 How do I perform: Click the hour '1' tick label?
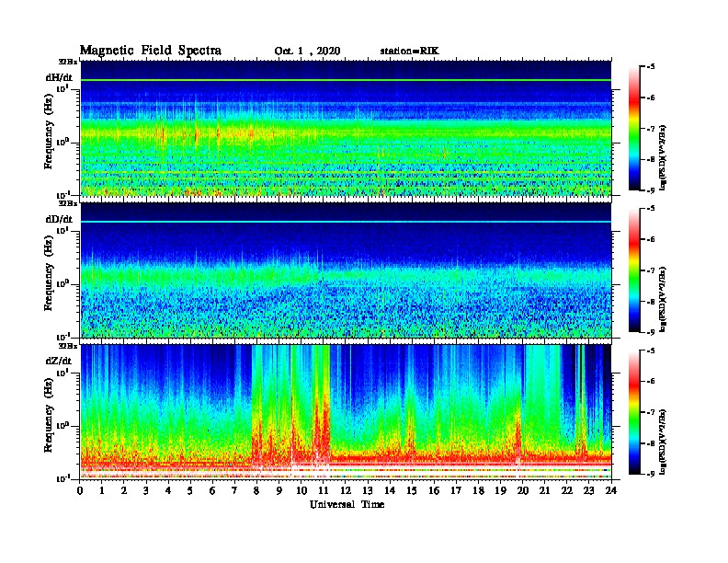pyautogui.click(x=102, y=491)
